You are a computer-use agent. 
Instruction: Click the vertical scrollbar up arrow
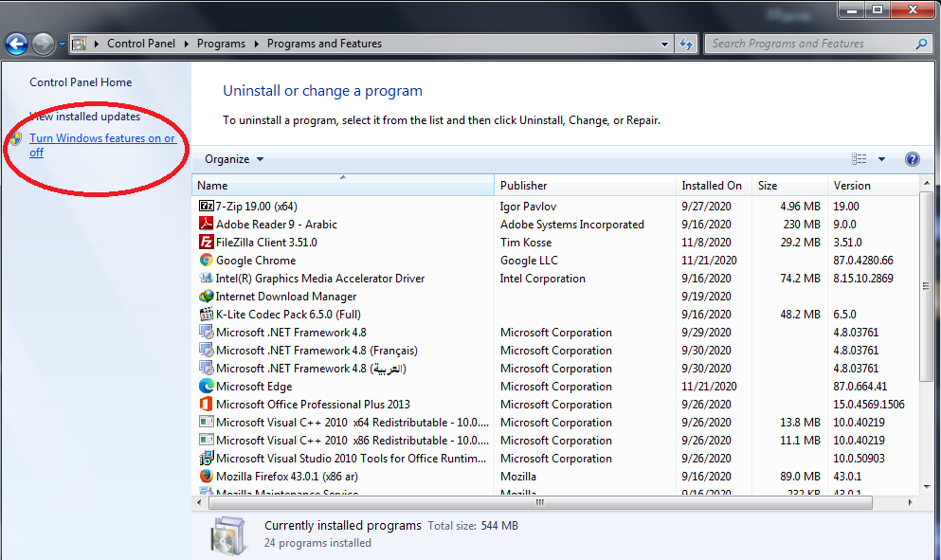pyautogui.click(x=926, y=182)
